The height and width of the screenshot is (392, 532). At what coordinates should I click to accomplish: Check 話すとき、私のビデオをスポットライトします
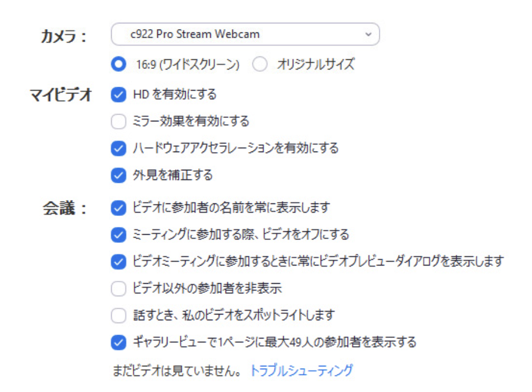118,315
